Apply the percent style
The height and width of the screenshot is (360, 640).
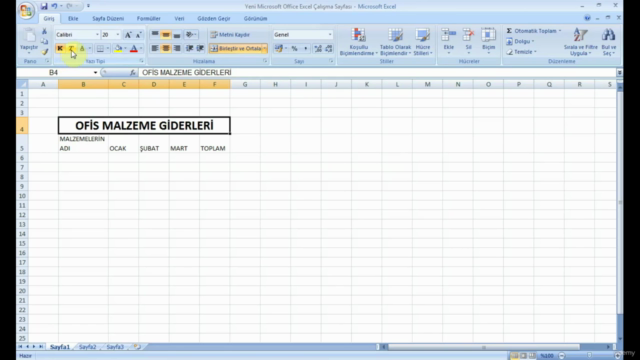(x=294, y=49)
